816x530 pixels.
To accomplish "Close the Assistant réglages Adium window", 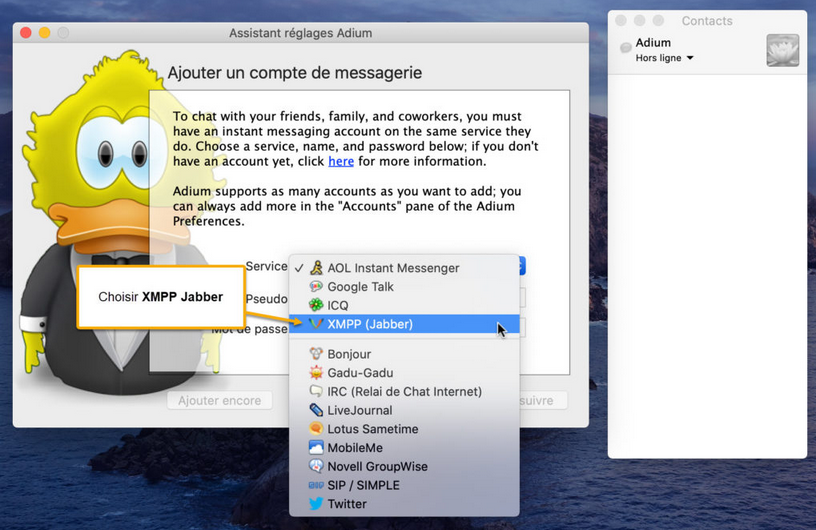I will click(26, 33).
